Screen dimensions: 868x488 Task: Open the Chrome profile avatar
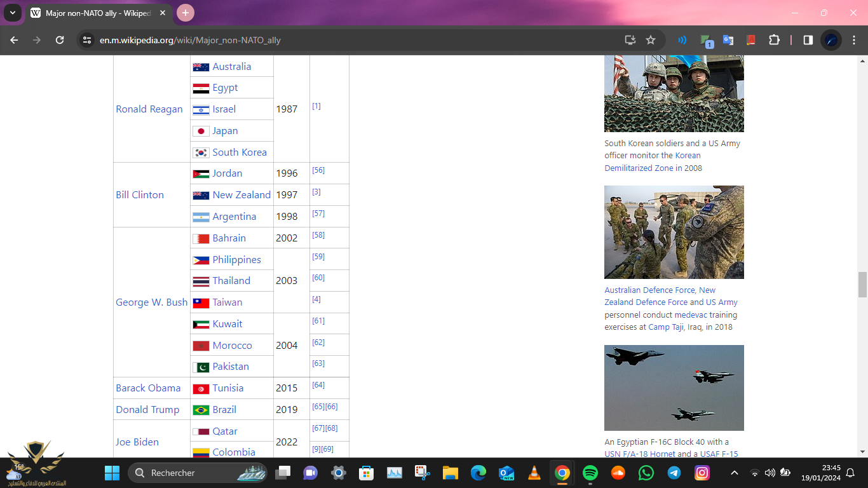tap(831, 40)
